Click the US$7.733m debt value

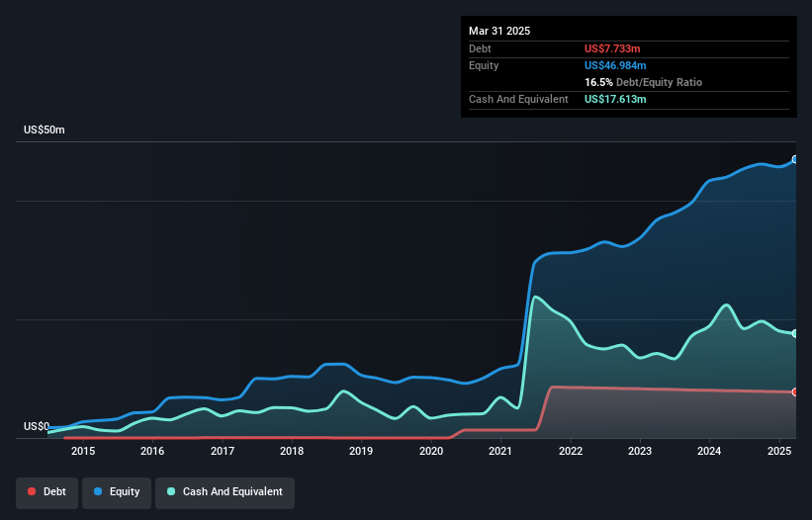(x=612, y=48)
